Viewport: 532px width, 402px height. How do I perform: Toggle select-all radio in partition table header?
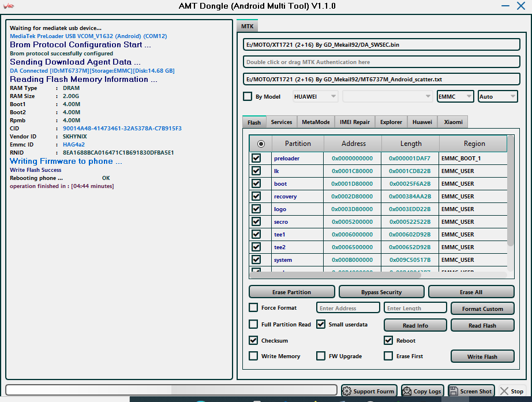coord(261,144)
